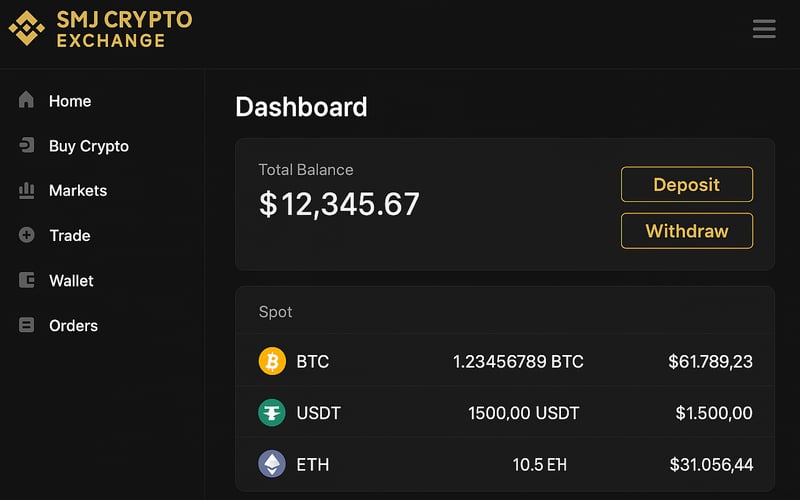Click the Trade plus icon
The image size is (800, 500).
point(27,235)
